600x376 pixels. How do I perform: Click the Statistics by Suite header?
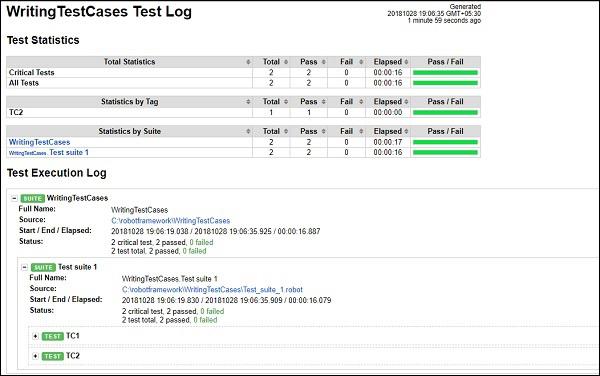(x=129, y=131)
